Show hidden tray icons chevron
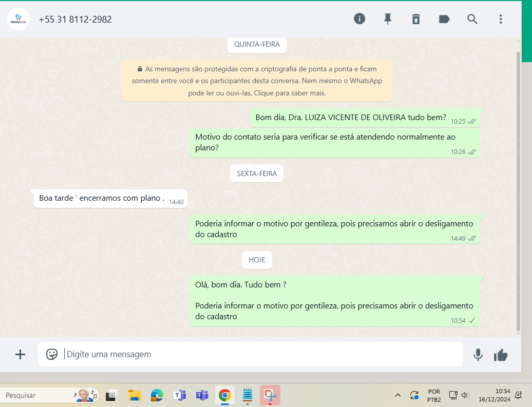 (398, 395)
